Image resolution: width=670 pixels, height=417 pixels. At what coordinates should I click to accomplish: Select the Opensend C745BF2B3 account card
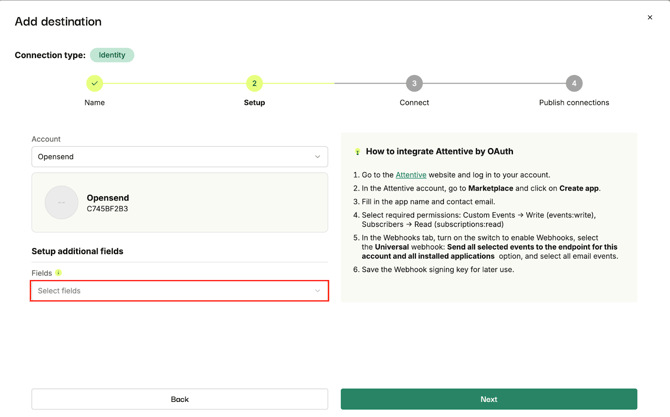[180, 203]
